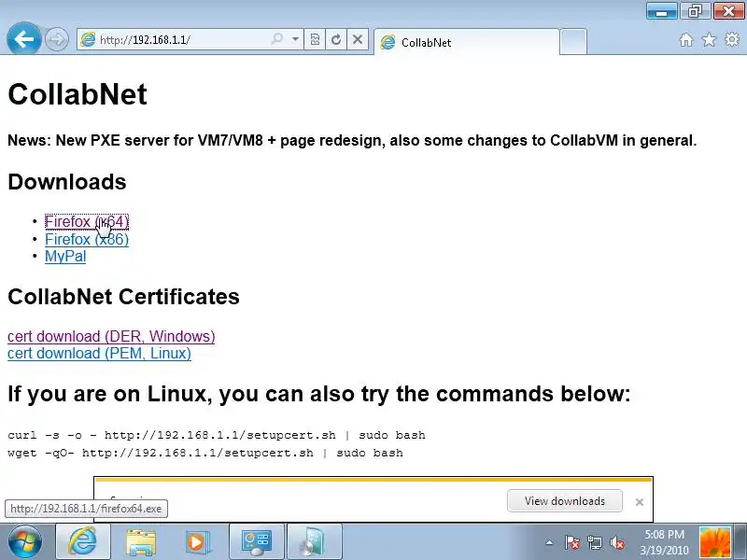Open Action Center flag icon

[x=572, y=542]
